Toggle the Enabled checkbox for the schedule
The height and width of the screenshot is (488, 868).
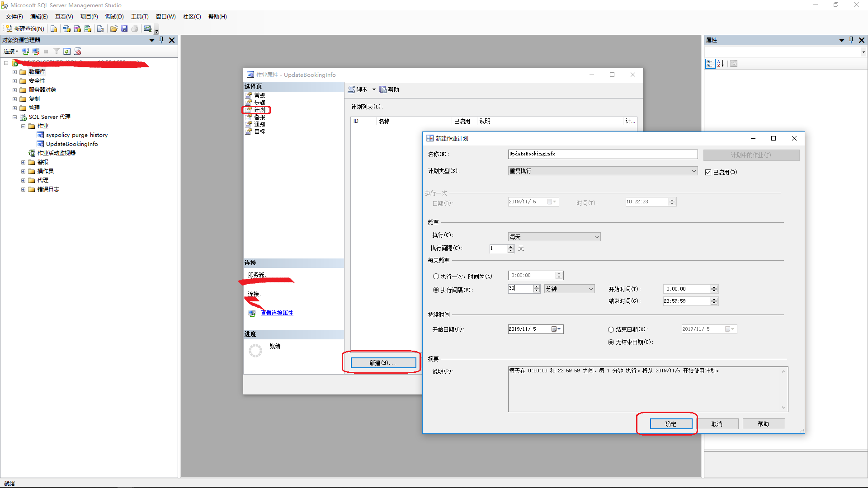708,172
